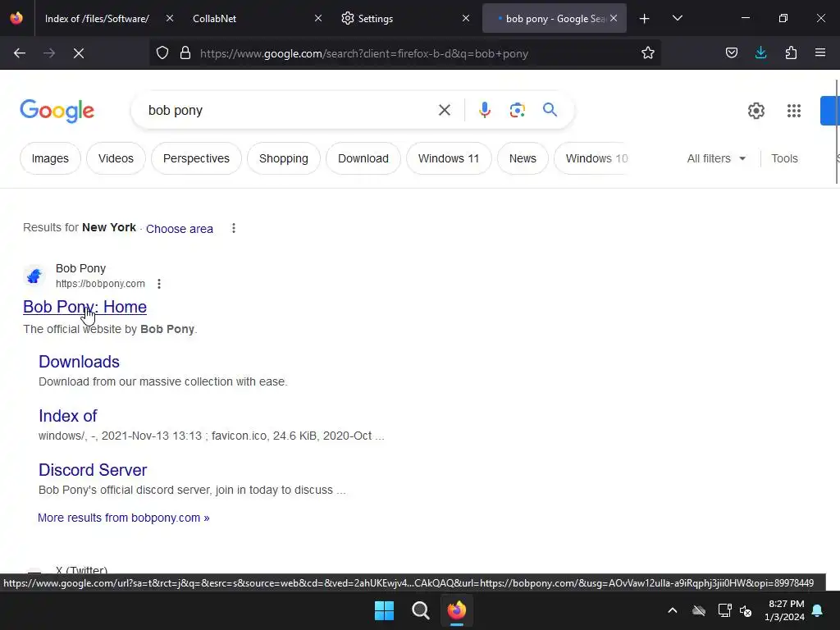Filter results by Images chip
Screen dimensions: 840x630
pos(50,158)
